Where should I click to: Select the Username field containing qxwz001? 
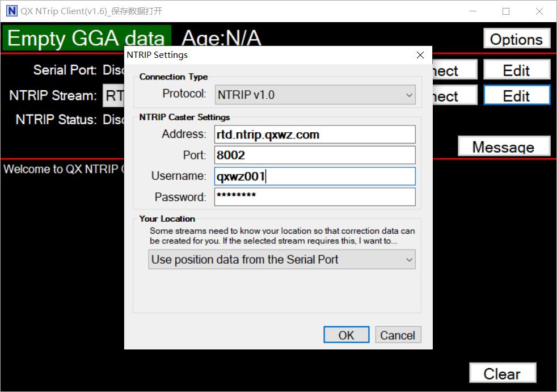(x=314, y=176)
